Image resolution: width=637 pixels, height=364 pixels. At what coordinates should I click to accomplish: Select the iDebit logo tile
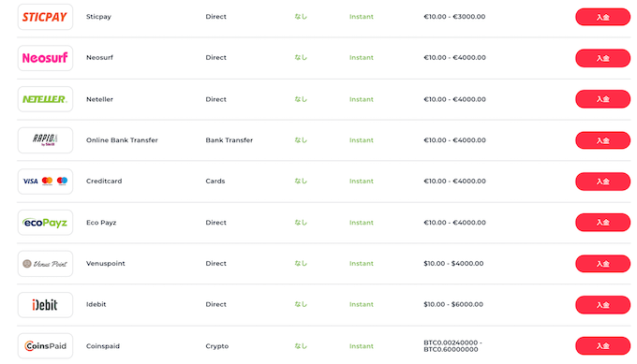coord(45,305)
